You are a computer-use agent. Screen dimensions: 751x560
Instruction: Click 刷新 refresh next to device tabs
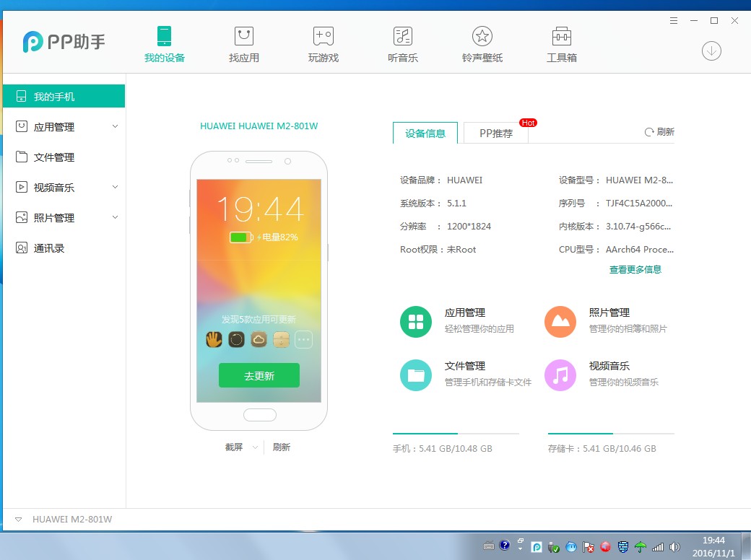pyautogui.click(x=659, y=132)
